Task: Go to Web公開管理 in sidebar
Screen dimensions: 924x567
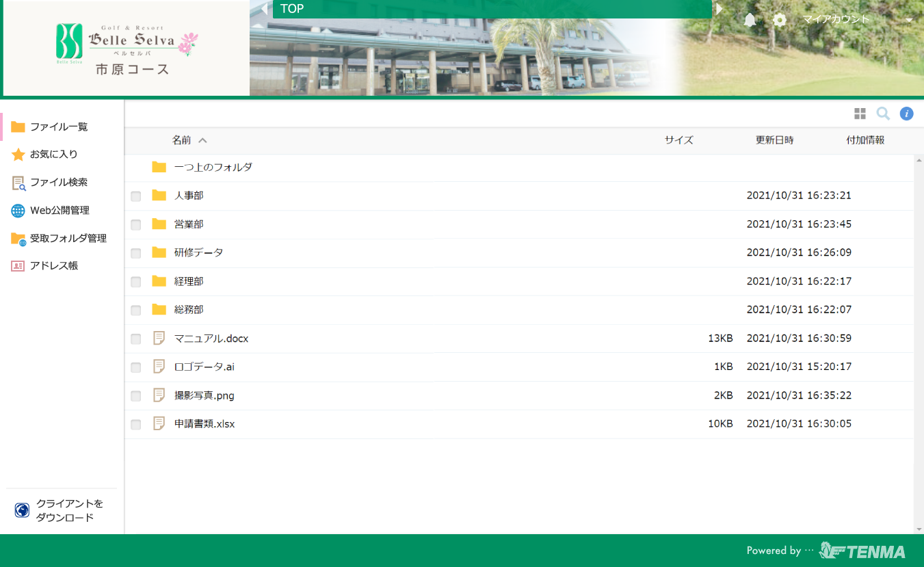Action: [60, 211]
